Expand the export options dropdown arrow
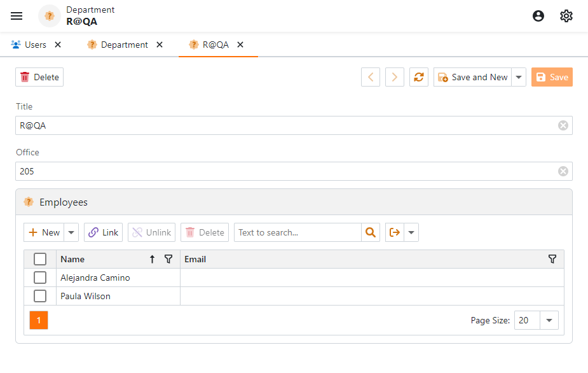This screenshot has height=373, width=588. pyautogui.click(x=411, y=232)
